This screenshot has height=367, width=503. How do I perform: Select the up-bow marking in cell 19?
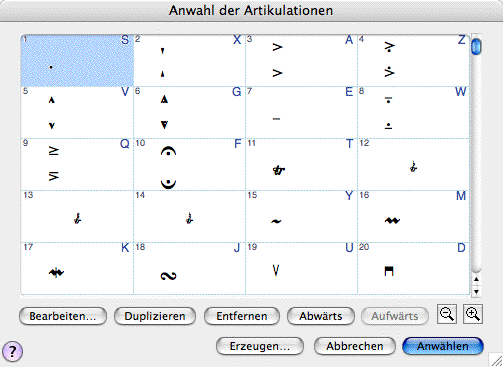(301, 268)
